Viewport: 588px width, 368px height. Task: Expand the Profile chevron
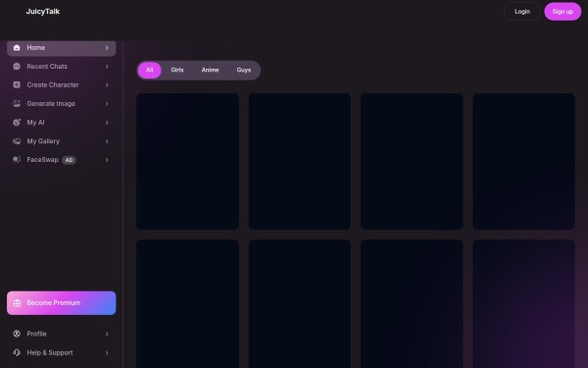(x=107, y=334)
